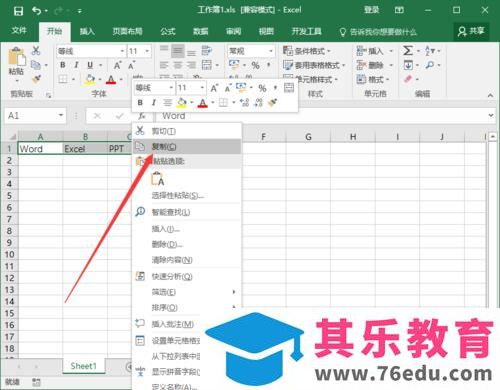Click the AutoSum sigma icon
This screenshot has height=390, width=500.
[408, 51]
